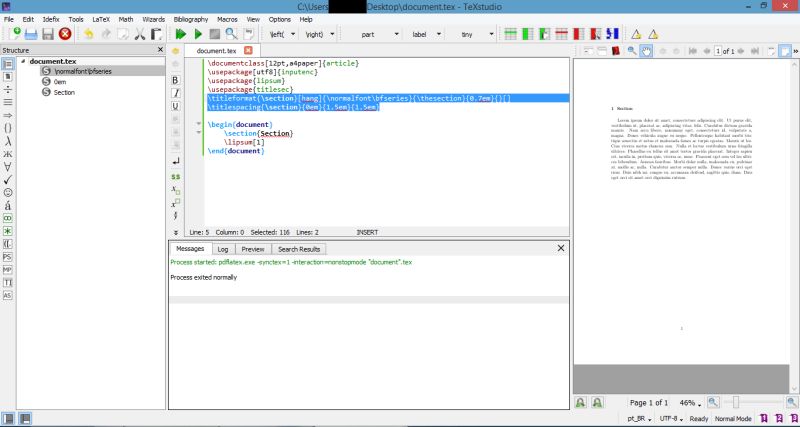Close the Messages panel with its X
This screenshot has height=427, width=800.
point(561,248)
